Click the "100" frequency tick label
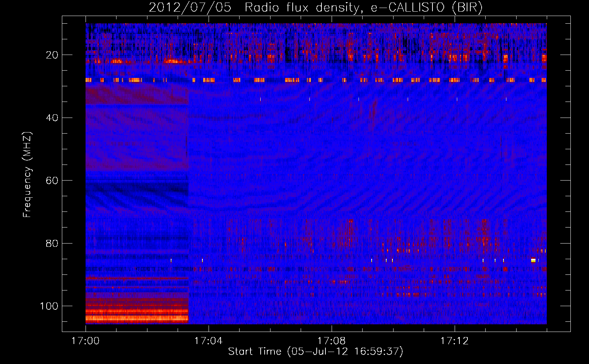The width and height of the screenshot is (589, 364). pyautogui.click(x=49, y=306)
